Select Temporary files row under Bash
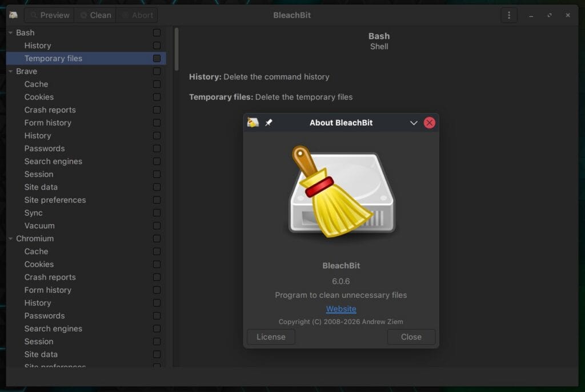The image size is (585, 392). (86, 59)
